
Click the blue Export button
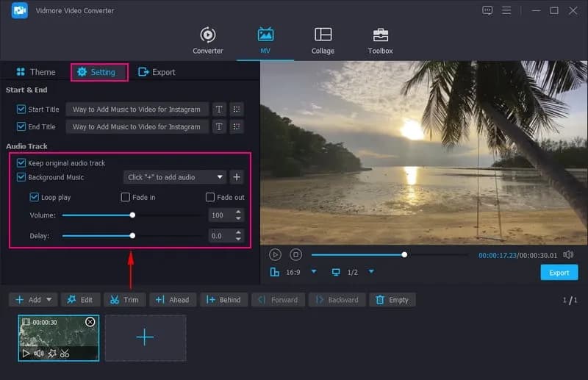(x=559, y=273)
